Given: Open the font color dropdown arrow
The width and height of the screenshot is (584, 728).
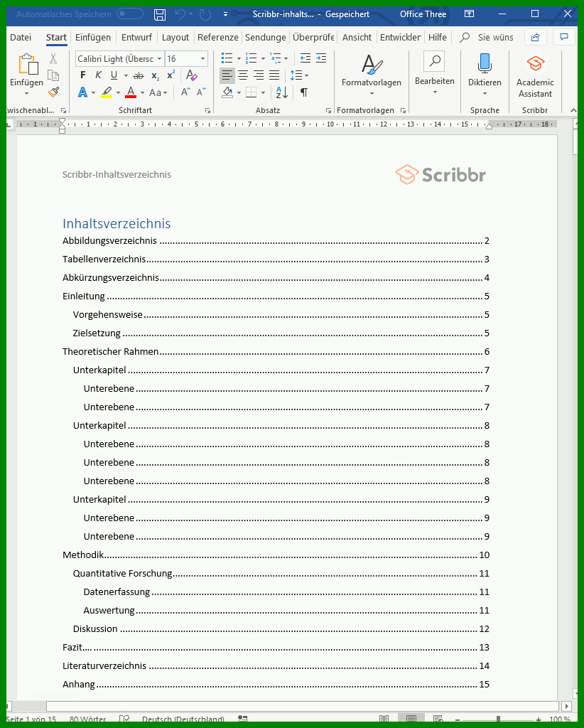Looking at the screenshot, I should (142, 93).
